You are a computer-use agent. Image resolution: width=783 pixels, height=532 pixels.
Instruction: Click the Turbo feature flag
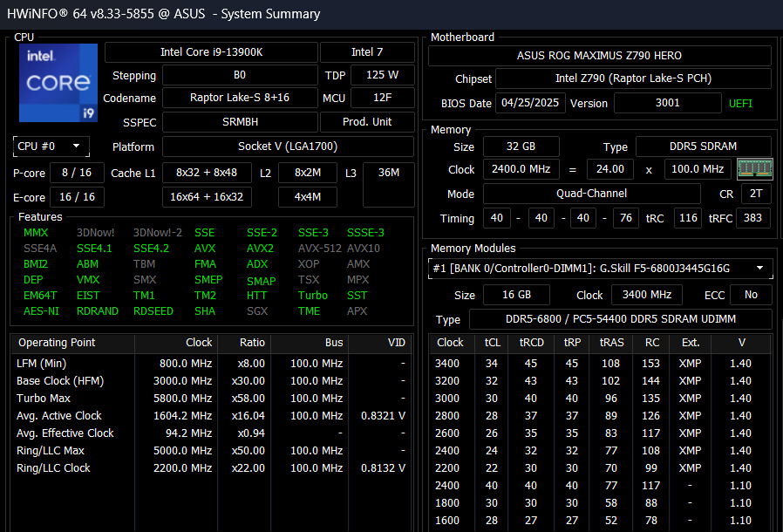point(313,296)
